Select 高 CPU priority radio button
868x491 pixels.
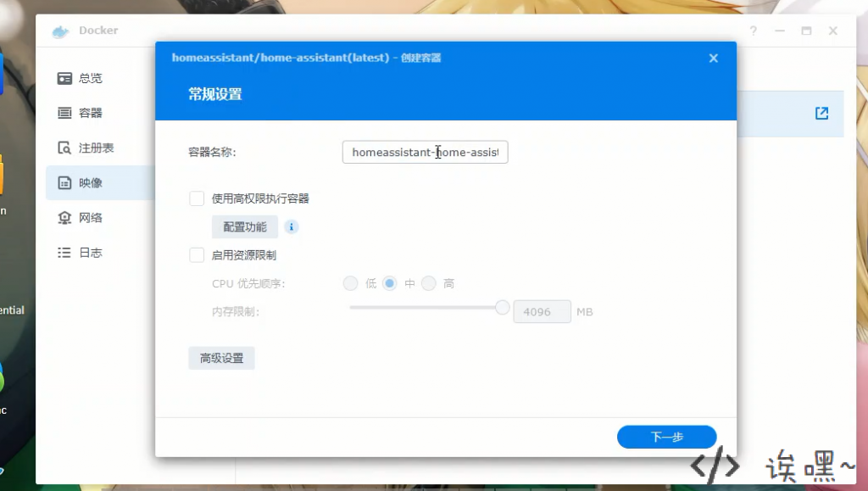click(x=428, y=283)
